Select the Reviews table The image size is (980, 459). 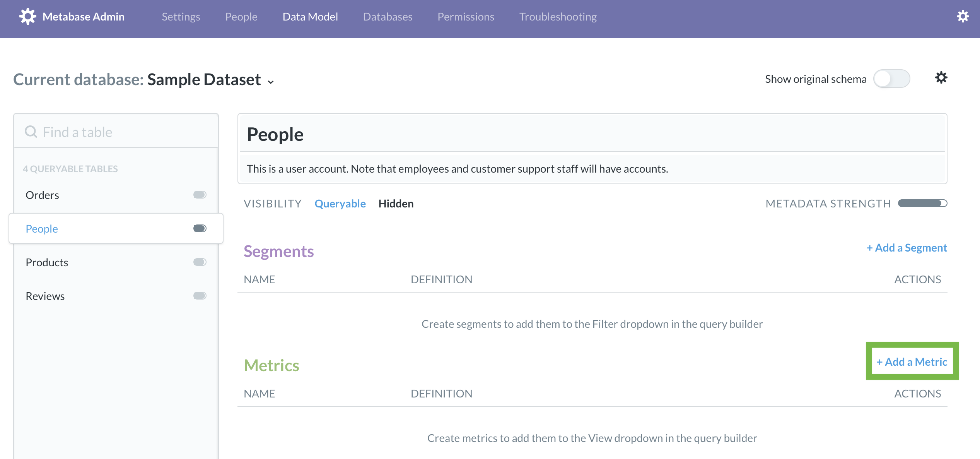tap(116, 296)
